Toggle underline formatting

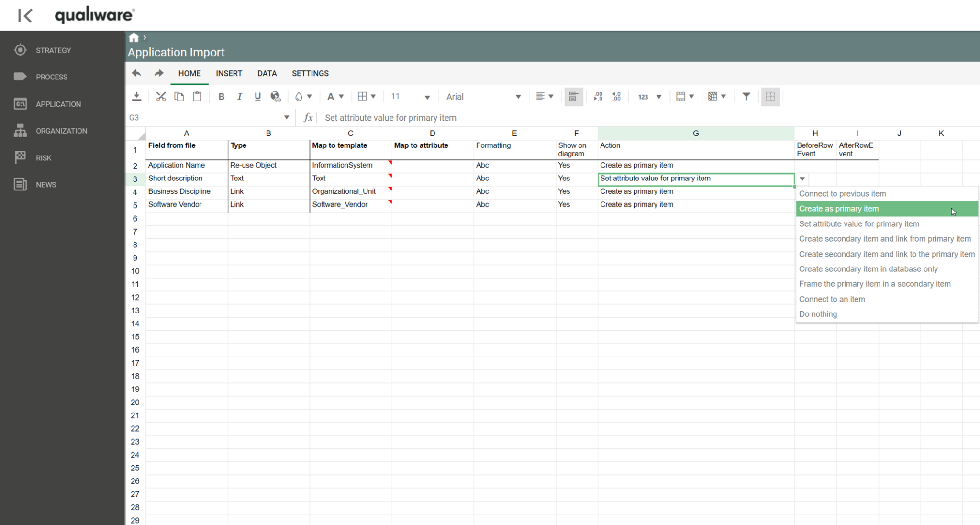coord(257,96)
